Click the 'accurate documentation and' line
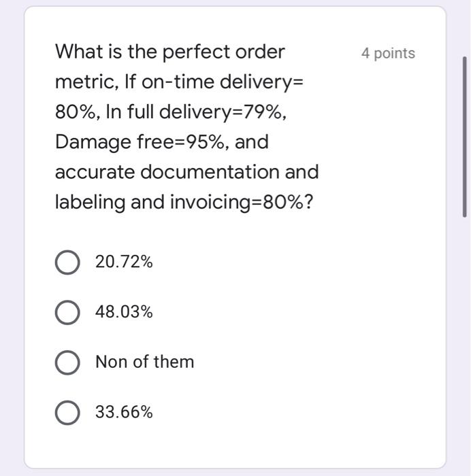This screenshot has height=476, width=471. click(x=186, y=172)
